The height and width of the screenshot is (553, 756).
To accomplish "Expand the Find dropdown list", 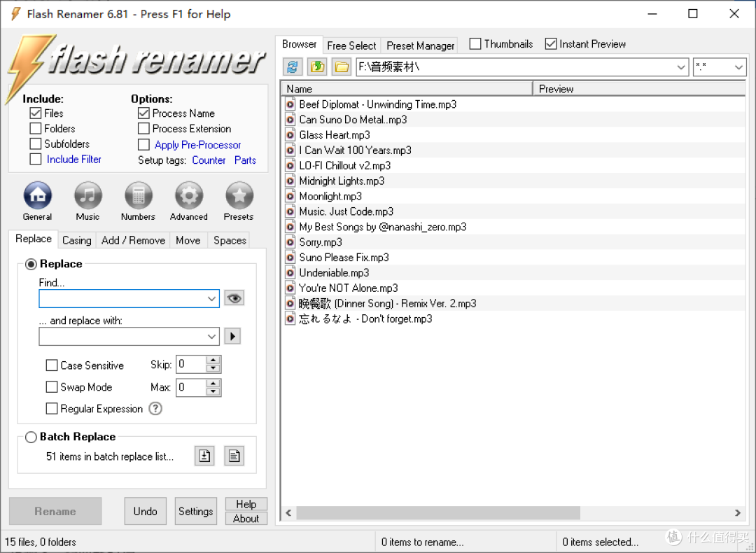I will pos(211,299).
